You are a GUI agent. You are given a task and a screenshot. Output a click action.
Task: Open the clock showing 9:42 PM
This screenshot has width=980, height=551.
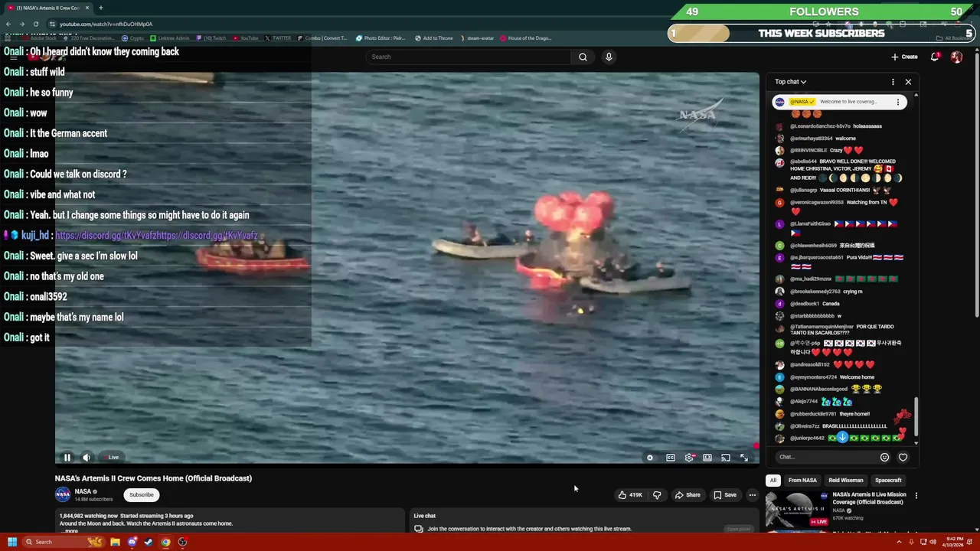[x=954, y=542]
